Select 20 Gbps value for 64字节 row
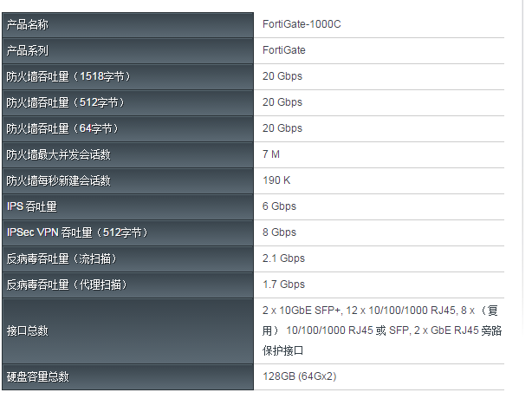532x399 pixels. 282,128
